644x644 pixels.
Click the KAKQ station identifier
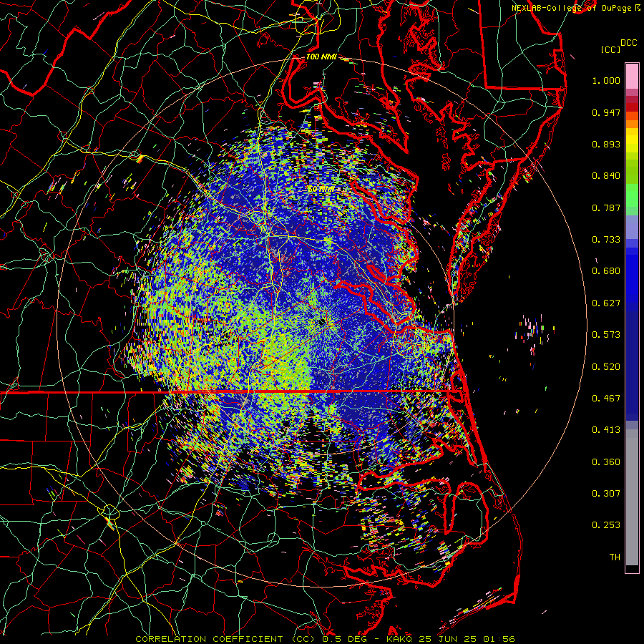[x=399, y=639]
